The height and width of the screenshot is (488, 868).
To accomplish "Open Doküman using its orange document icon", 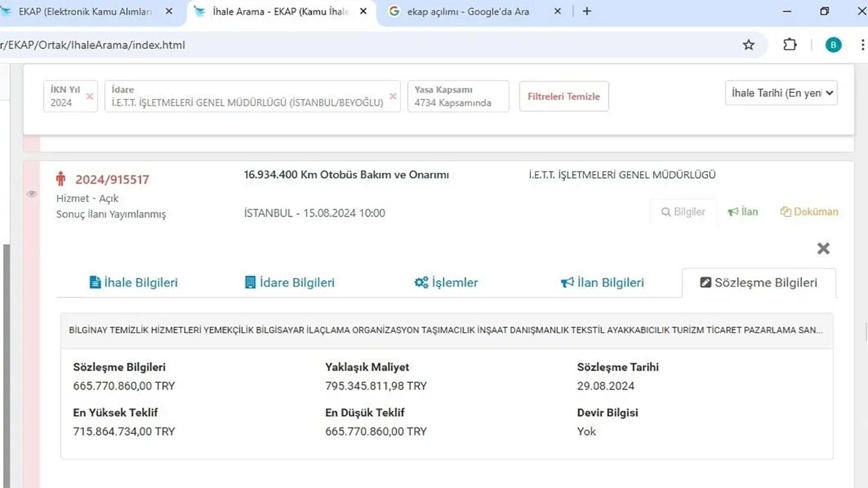I will coord(787,211).
